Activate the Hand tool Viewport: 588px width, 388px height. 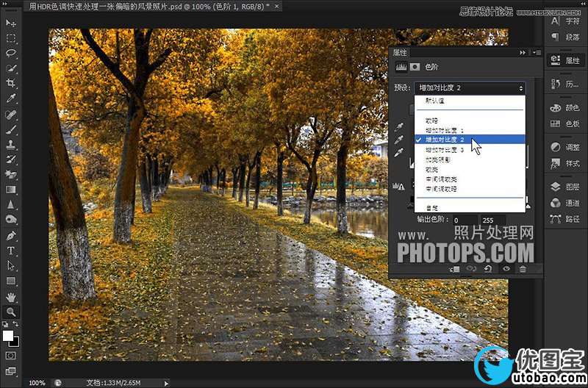coord(11,296)
